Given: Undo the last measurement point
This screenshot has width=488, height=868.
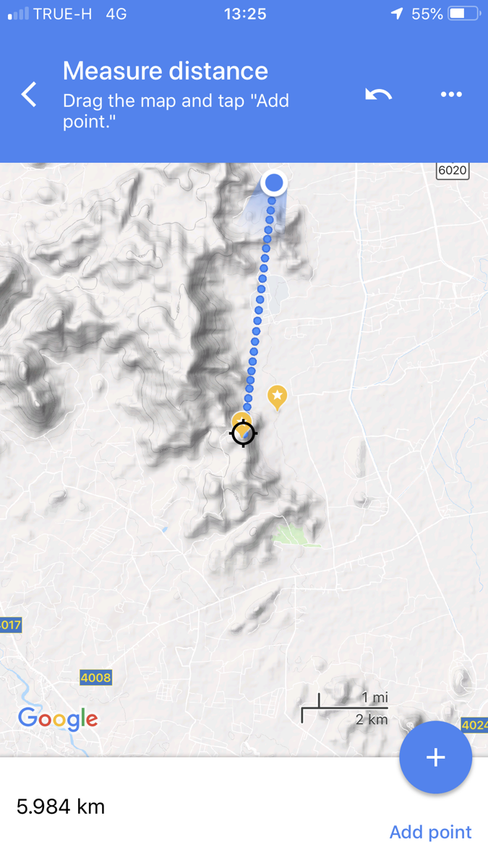Looking at the screenshot, I should pos(378,94).
